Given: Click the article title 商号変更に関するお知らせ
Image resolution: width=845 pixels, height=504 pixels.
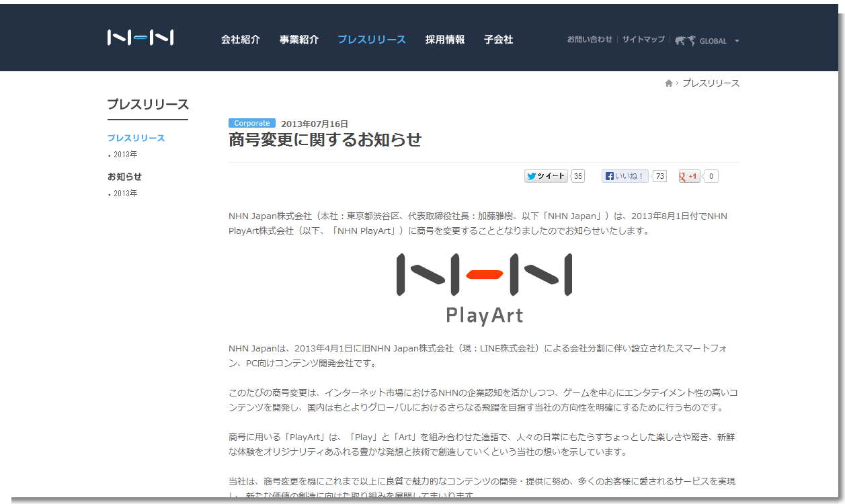Looking at the screenshot, I should pos(325,140).
